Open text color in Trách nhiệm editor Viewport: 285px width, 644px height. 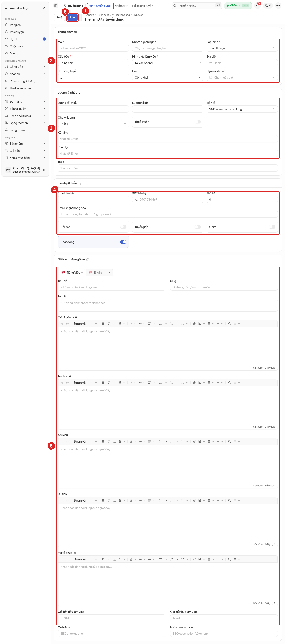(x=131, y=383)
